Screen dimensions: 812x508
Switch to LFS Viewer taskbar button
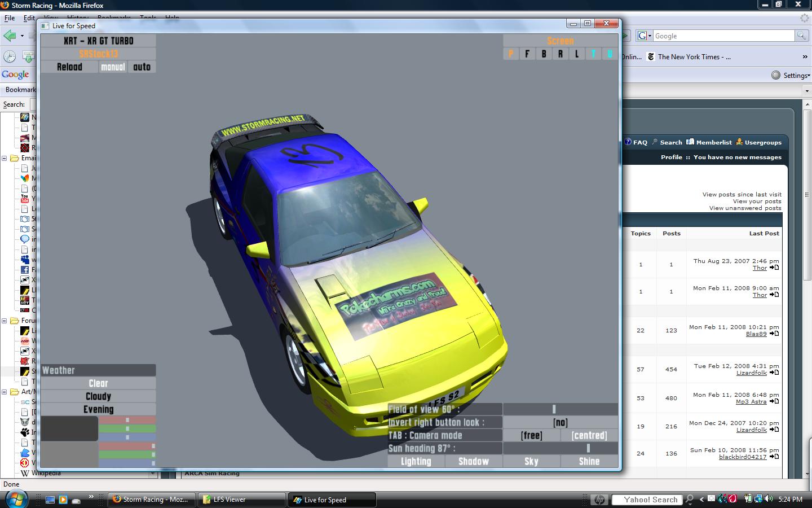coord(241,500)
